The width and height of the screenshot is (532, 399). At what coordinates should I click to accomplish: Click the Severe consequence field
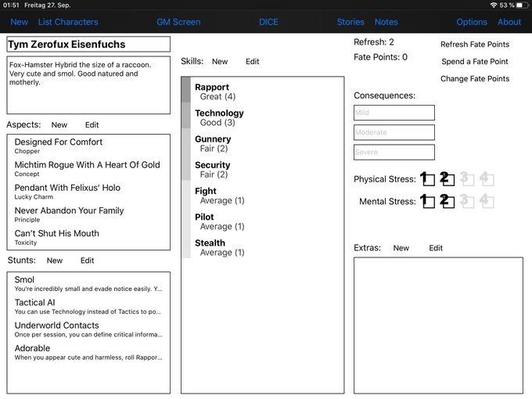click(x=394, y=152)
